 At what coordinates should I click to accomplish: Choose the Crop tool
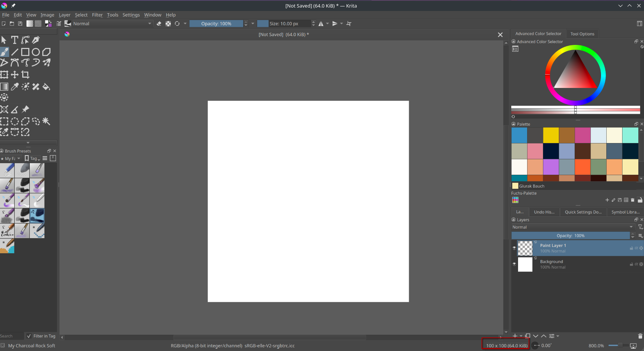(25, 75)
